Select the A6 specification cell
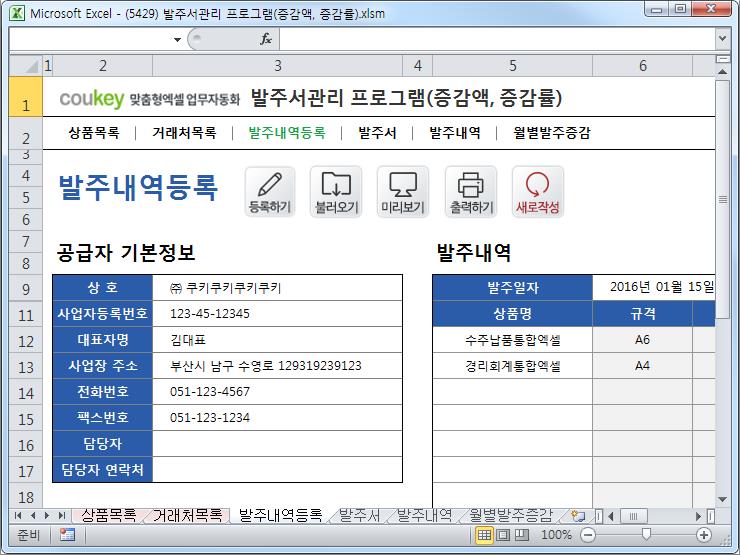 [x=642, y=340]
